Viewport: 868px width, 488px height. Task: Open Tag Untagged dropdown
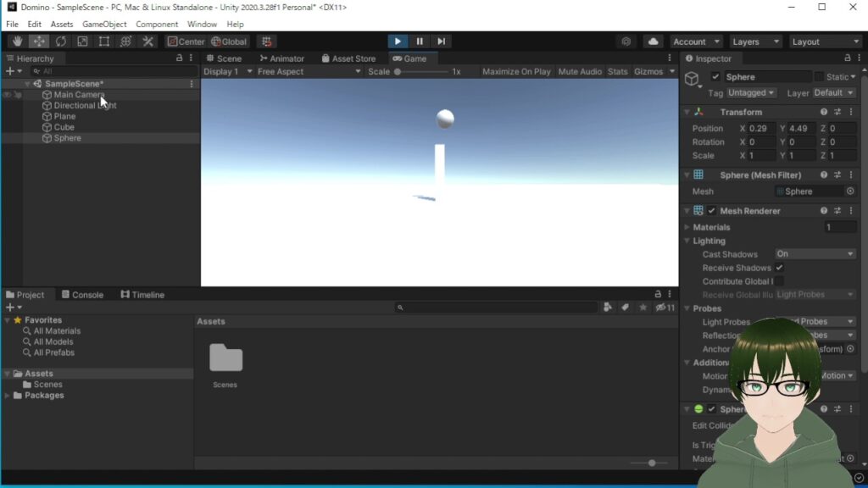751,93
